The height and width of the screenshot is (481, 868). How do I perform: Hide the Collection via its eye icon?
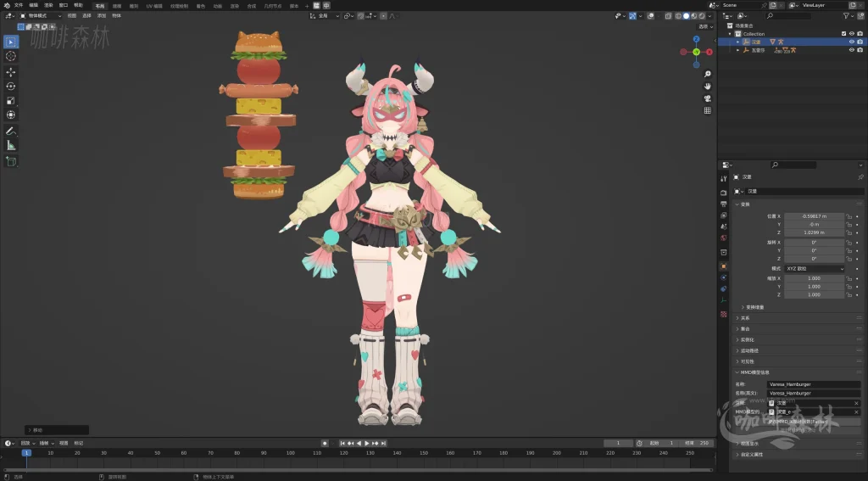[852, 34]
